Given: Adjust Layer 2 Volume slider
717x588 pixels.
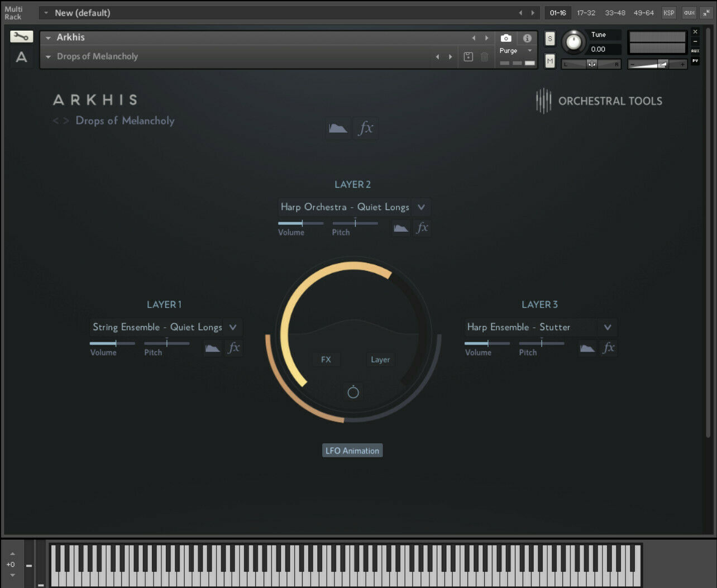Looking at the screenshot, I should [x=300, y=223].
